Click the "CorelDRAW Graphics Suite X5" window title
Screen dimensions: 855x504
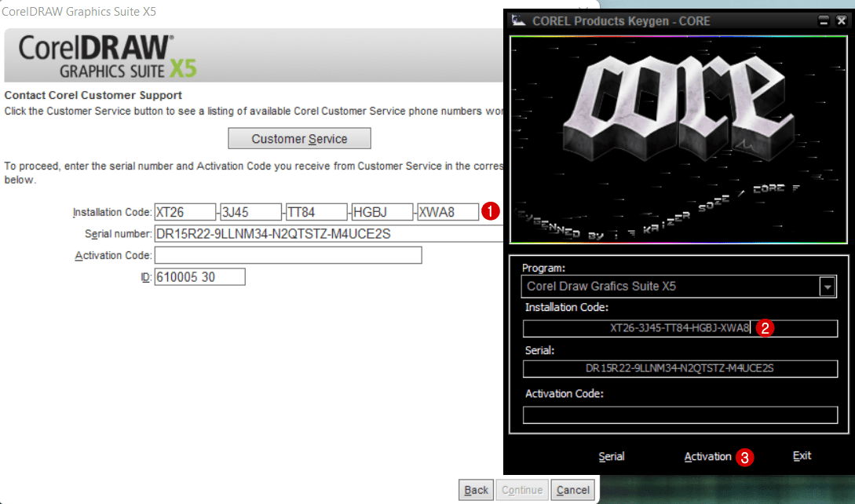pos(79,12)
